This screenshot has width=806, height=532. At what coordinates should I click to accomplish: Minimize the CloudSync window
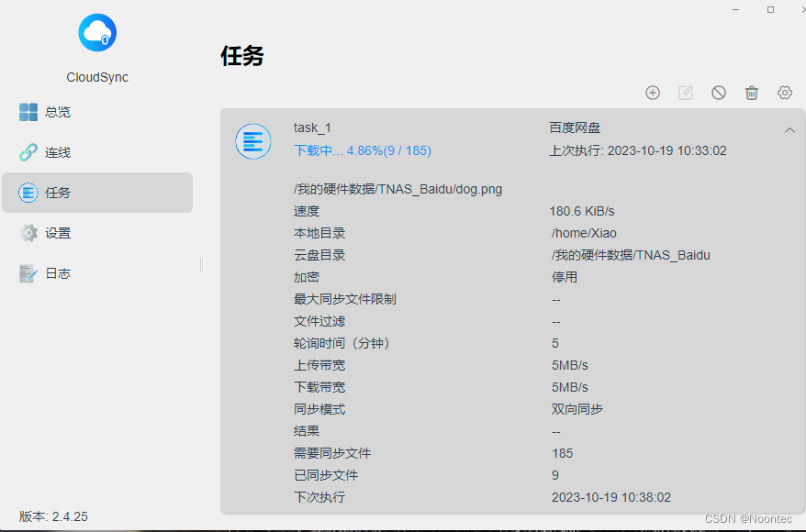click(x=735, y=9)
